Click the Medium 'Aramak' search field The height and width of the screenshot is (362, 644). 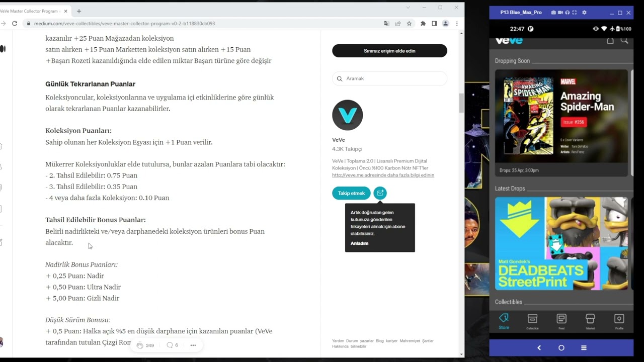click(x=389, y=78)
